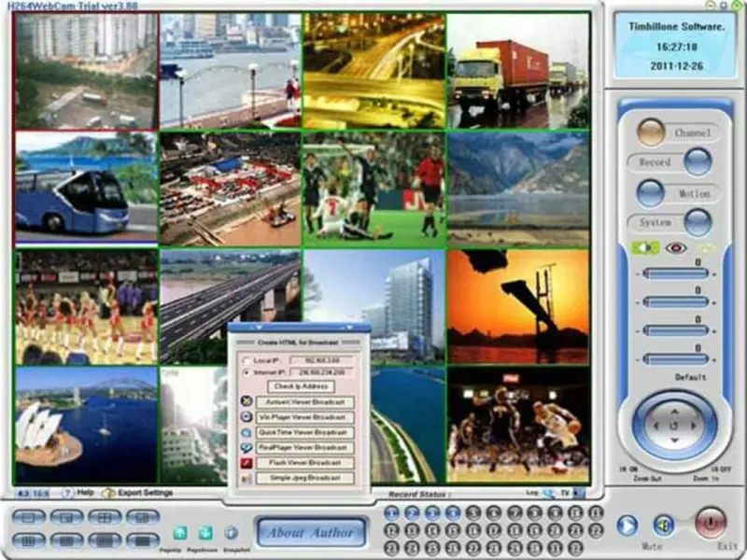This screenshot has width=747, height=560.
Task: Click the QuickTime icon in broadcast dialog
Action: point(247,433)
